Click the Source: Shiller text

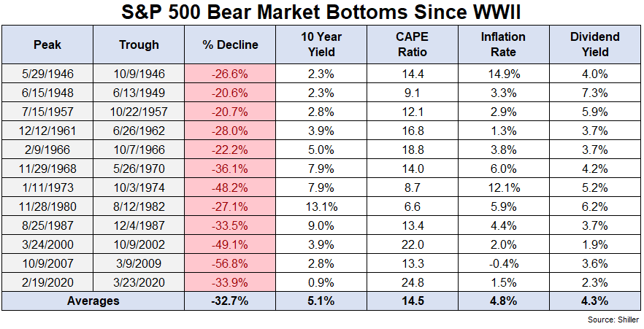click(x=613, y=320)
